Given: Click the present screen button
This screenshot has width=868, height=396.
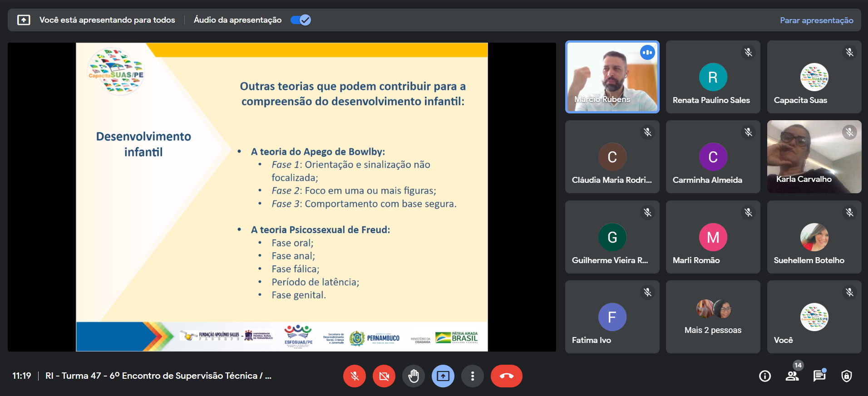Looking at the screenshot, I should tap(443, 376).
